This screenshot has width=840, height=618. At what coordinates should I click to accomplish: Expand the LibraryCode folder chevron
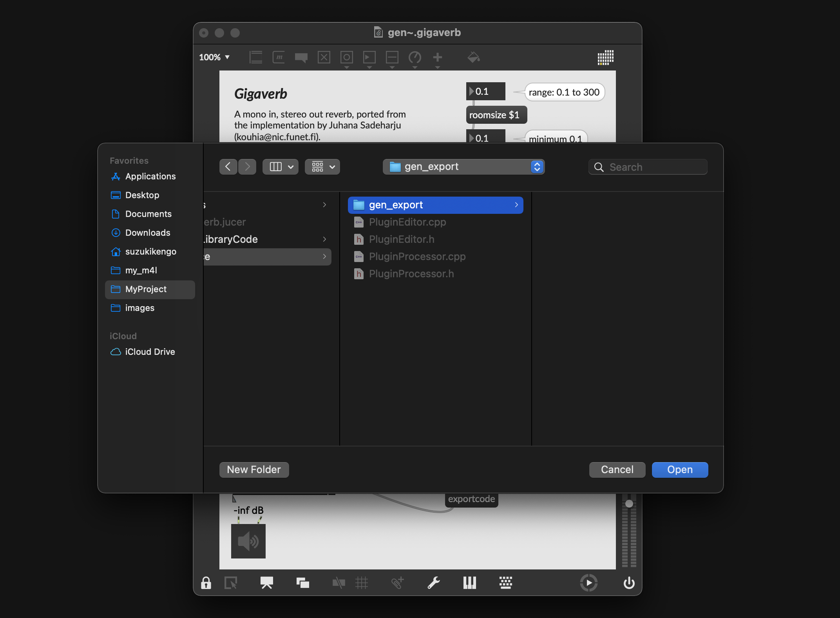pyautogui.click(x=324, y=239)
